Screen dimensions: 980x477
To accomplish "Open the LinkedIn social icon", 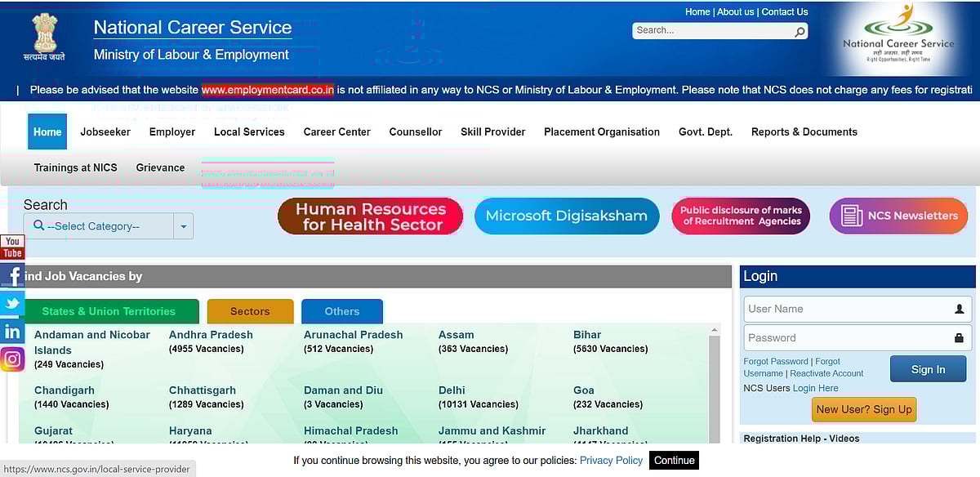I will [x=12, y=332].
